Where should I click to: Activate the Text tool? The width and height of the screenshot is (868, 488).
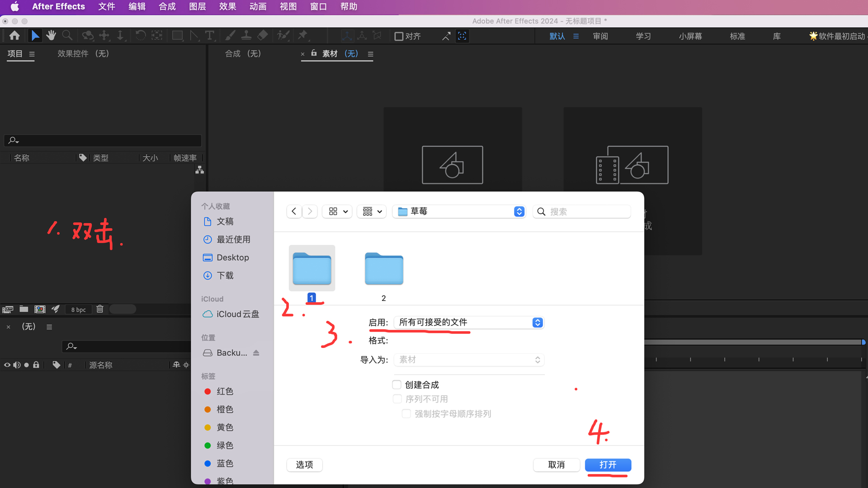point(210,36)
